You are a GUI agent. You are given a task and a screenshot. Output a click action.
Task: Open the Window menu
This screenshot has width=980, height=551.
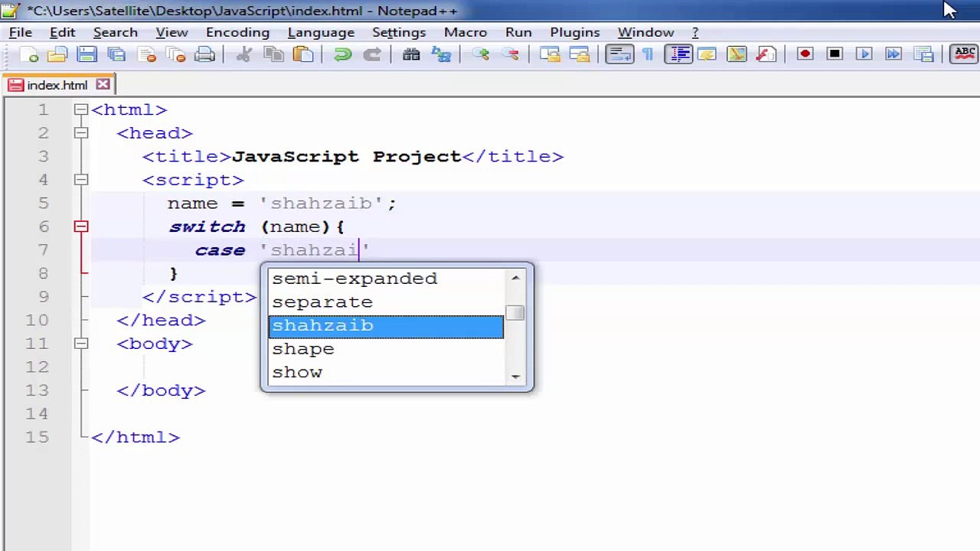coord(645,32)
